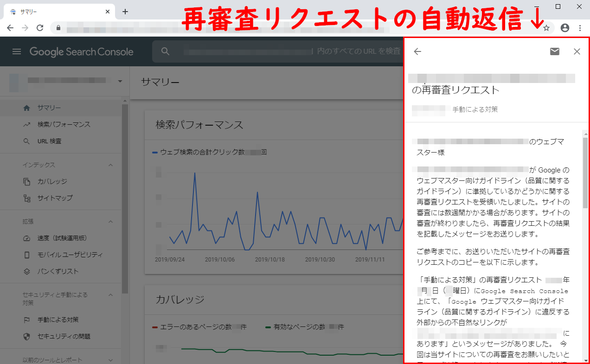Click the magnifier icon beside URL 検査
This screenshot has height=364, width=590.
[27, 141]
